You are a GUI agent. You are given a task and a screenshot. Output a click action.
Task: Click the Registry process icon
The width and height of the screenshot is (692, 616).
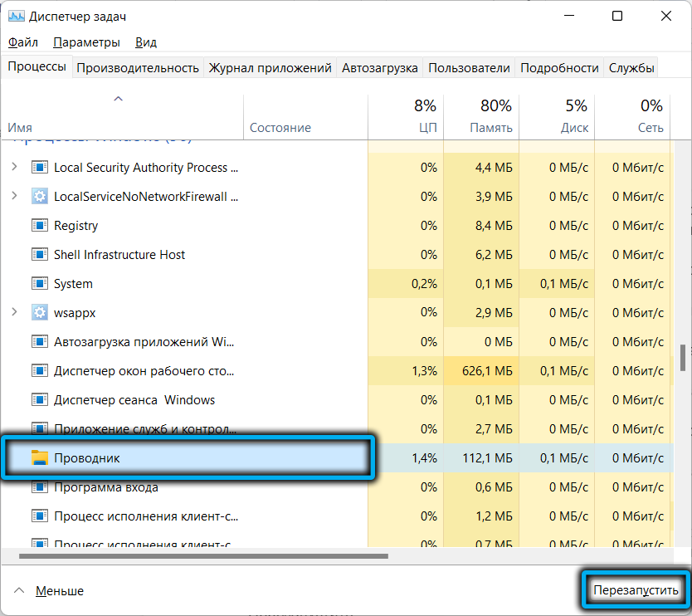(40, 225)
